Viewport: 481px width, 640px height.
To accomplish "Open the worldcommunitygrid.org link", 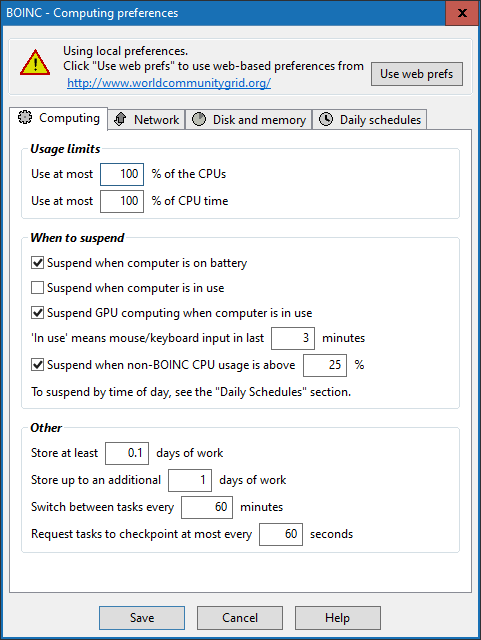I will tap(169, 83).
